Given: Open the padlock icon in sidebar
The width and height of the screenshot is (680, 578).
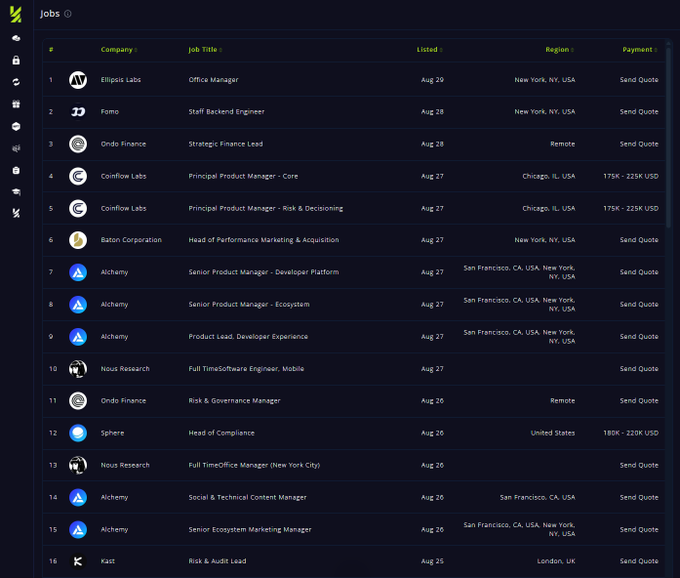Looking at the screenshot, I should [16, 60].
